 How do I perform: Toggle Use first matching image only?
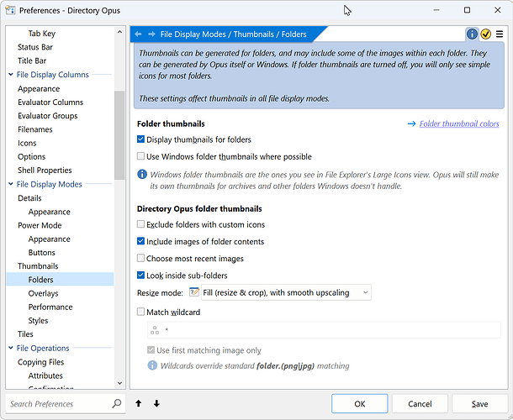pyautogui.click(x=151, y=350)
